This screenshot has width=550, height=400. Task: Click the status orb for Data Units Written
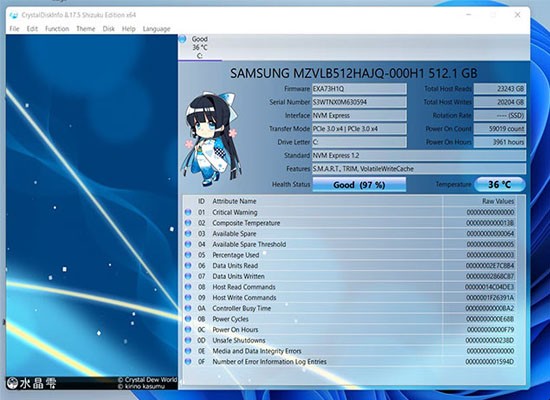coord(188,276)
